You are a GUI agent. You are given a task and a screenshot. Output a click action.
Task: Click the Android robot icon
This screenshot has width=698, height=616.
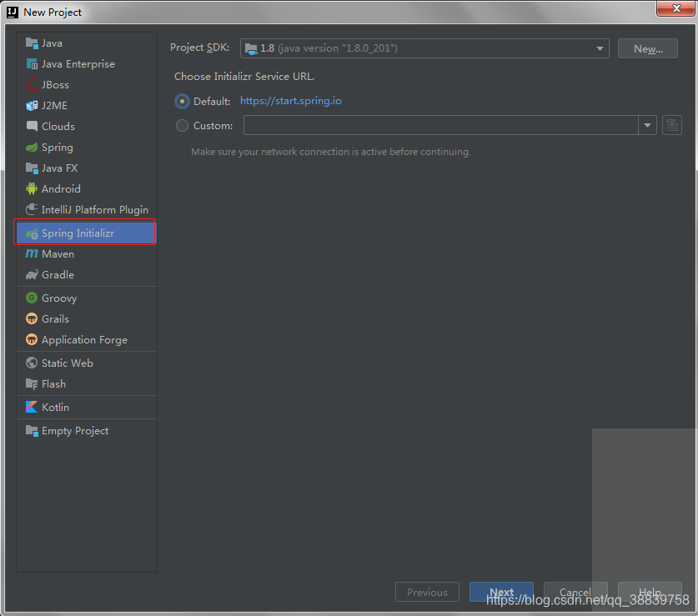coord(32,188)
